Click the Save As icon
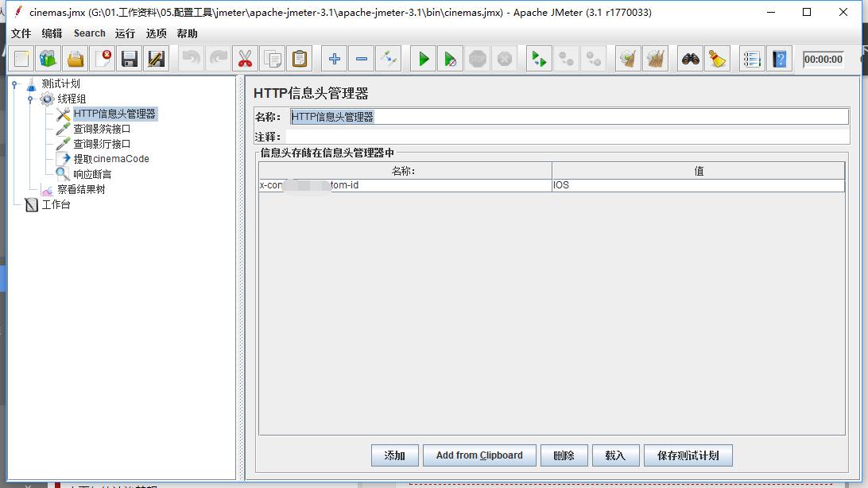The image size is (868, 488). tap(157, 59)
